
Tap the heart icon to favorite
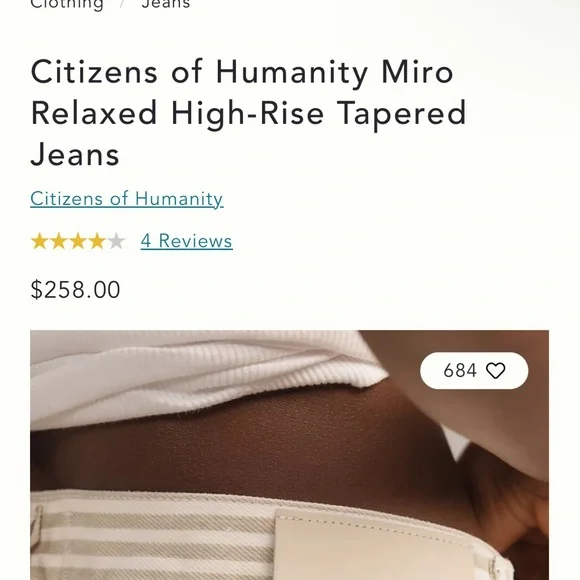[495, 371]
